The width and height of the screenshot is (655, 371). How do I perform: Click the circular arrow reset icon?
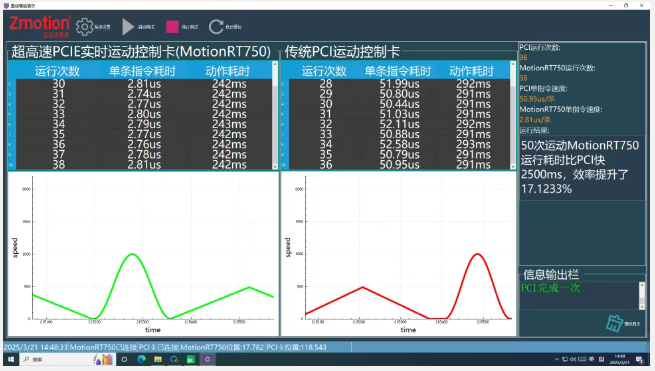pos(216,27)
